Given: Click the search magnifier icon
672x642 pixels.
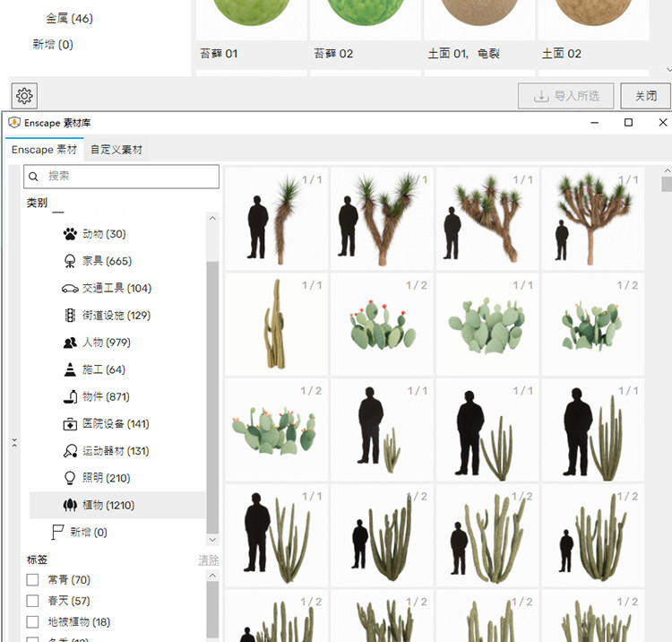Looking at the screenshot, I should 33,177.
